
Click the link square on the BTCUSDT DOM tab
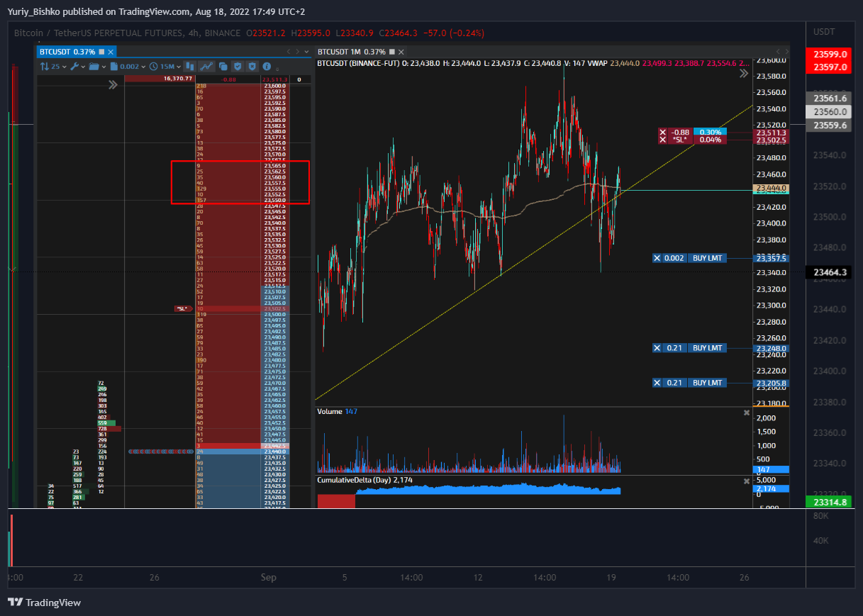pos(101,52)
